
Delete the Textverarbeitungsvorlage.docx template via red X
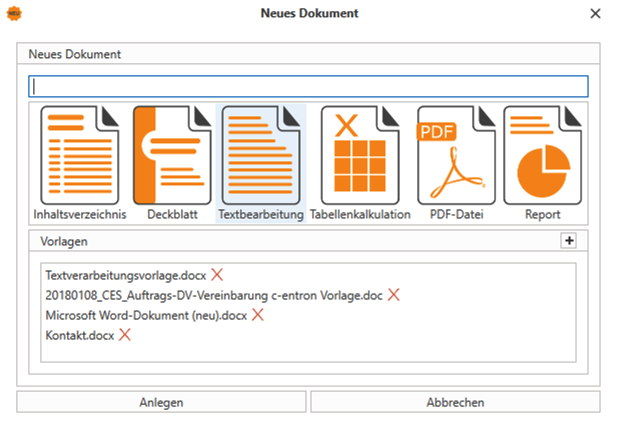click(x=217, y=274)
